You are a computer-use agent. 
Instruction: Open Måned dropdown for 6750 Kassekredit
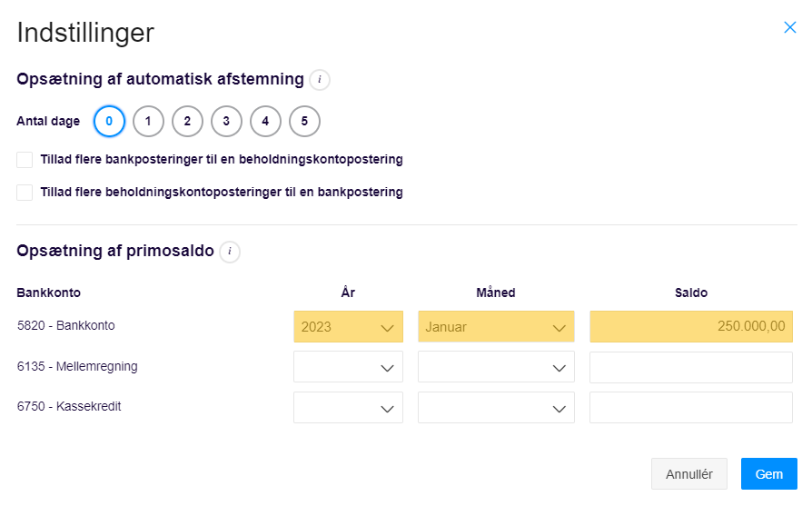click(x=496, y=407)
